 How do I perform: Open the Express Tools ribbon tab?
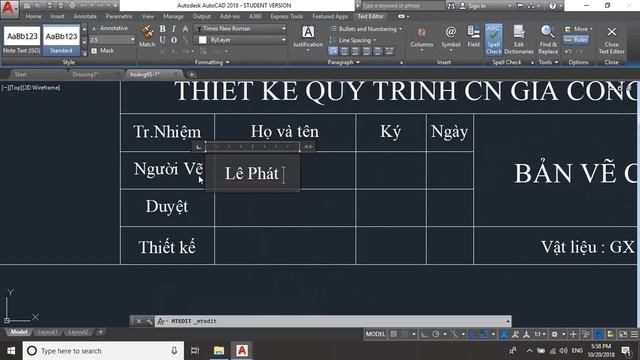coord(287,16)
